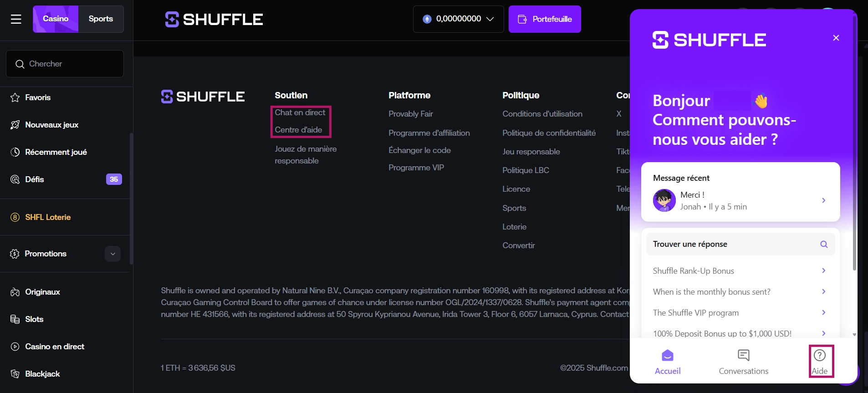Click the SHFL Loterie coin icon
The height and width of the screenshot is (393, 868).
pyautogui.click(x=15, y=217)
